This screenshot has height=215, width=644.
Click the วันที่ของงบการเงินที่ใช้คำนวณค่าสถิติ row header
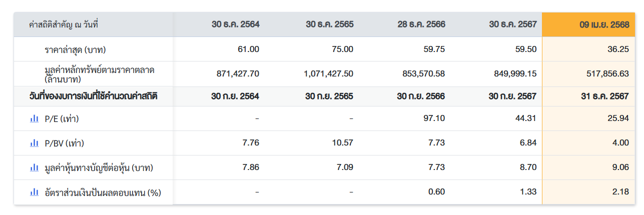coord(93,96)
